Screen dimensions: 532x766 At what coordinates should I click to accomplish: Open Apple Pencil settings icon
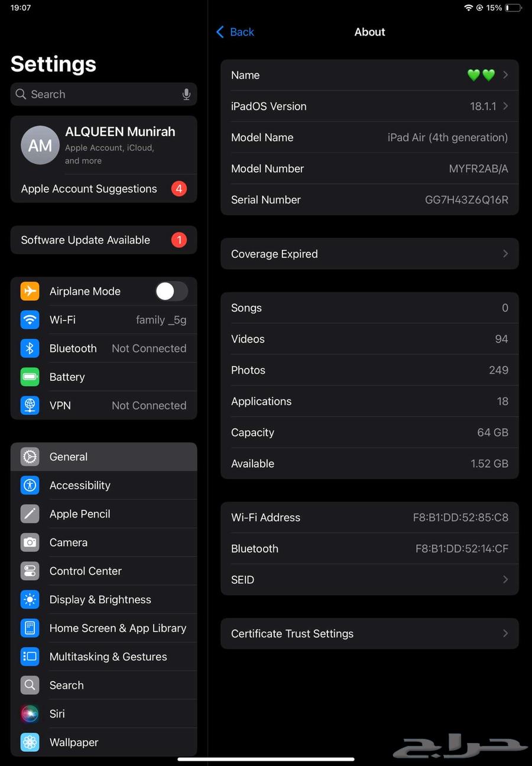pos(30,514)
